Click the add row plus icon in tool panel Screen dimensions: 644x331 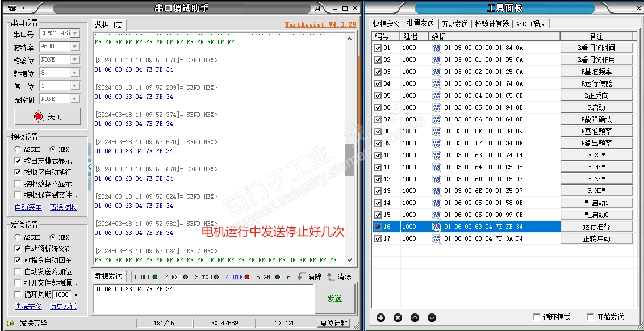click(380, 317)
